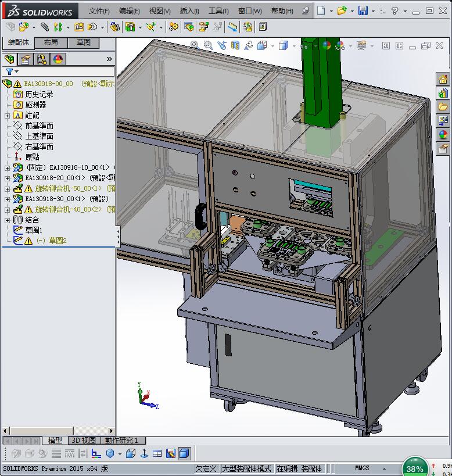Click the Exploded View icon
The width and height of the screenshot is (452, 476).
pyautogui.click(x=203, y=27)
